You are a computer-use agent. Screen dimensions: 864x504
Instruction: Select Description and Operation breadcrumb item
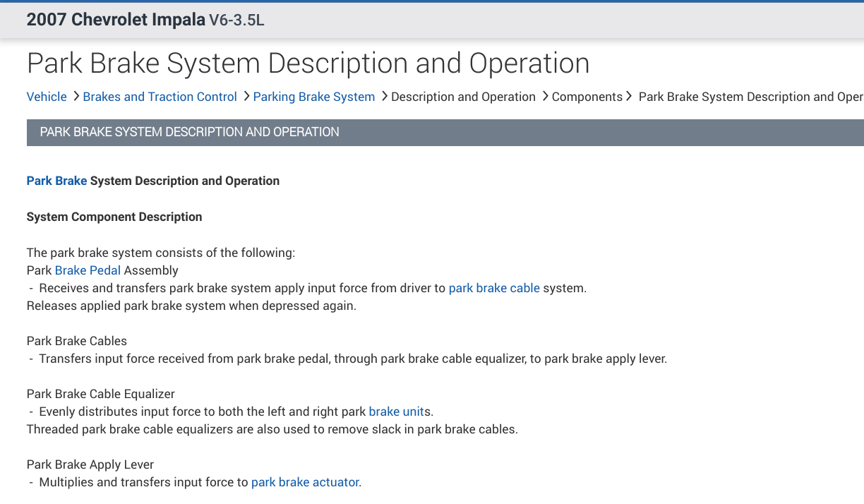[x=463, y=97]
